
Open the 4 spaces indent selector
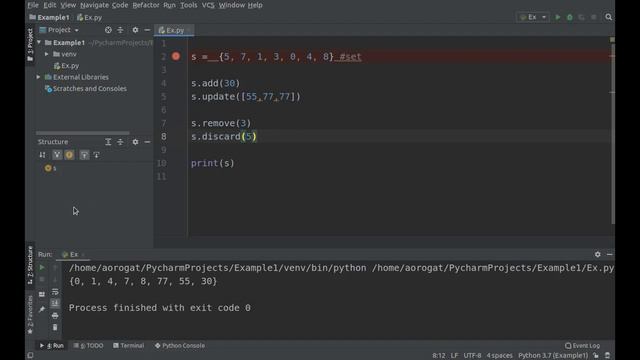point(499,356)
